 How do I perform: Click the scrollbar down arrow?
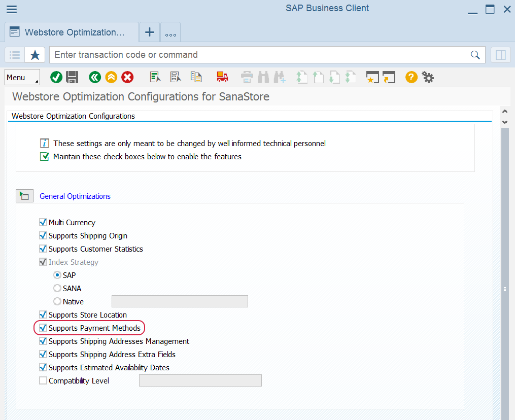click(x=505, y=122)
